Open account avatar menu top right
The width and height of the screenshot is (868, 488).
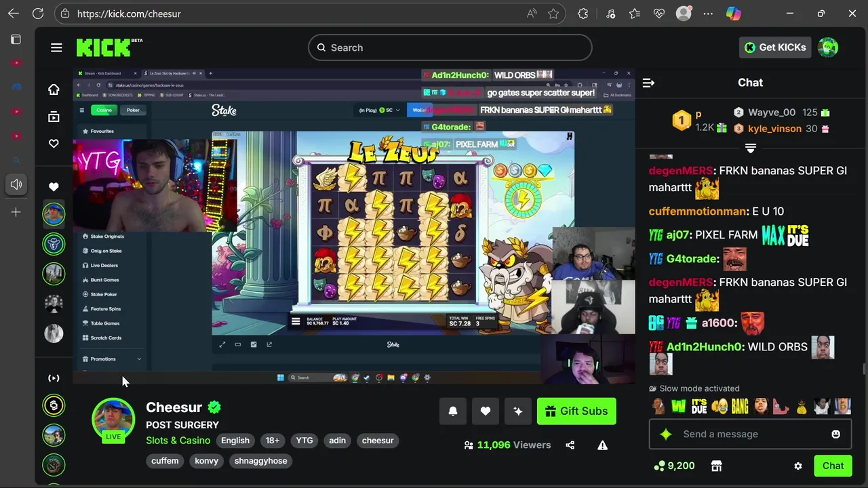(x=828, y=47)
